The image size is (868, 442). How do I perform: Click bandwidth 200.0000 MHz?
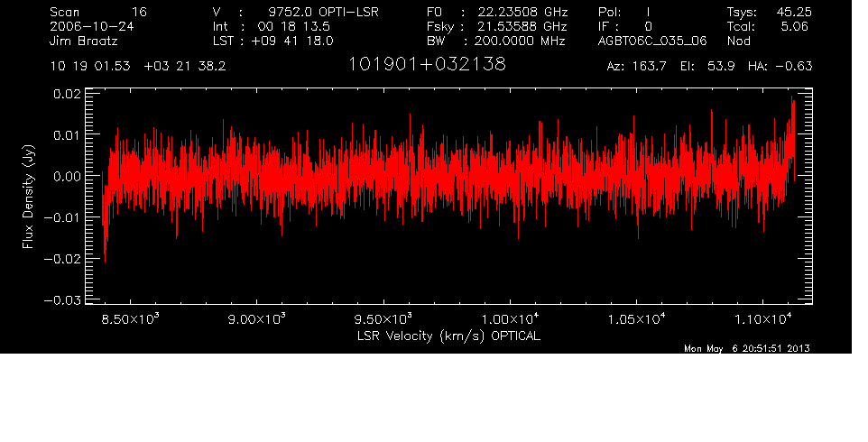520,41
